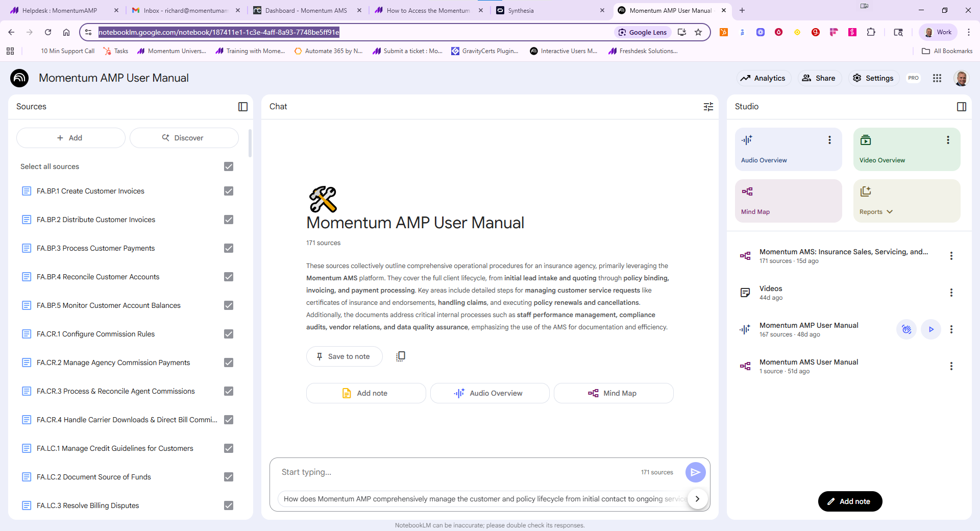Open notebook Analytics
Image resolution: width=980 pixels, height=531 pixels.
point(764,78)
